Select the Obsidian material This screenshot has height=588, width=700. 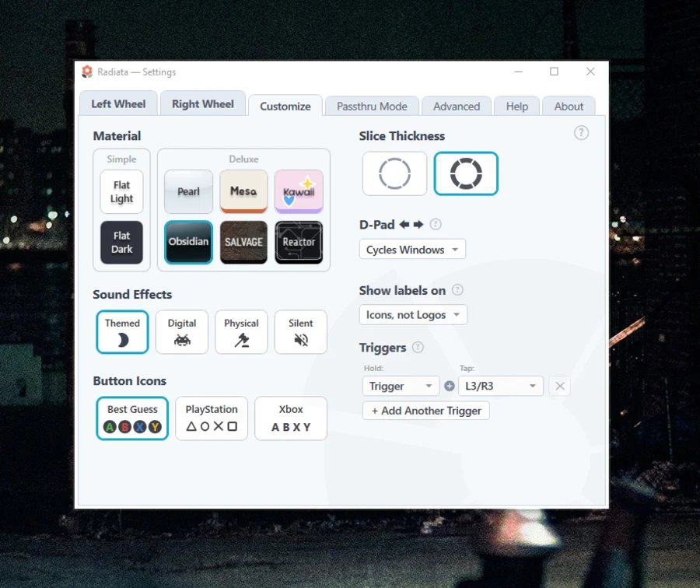(188, 242)
